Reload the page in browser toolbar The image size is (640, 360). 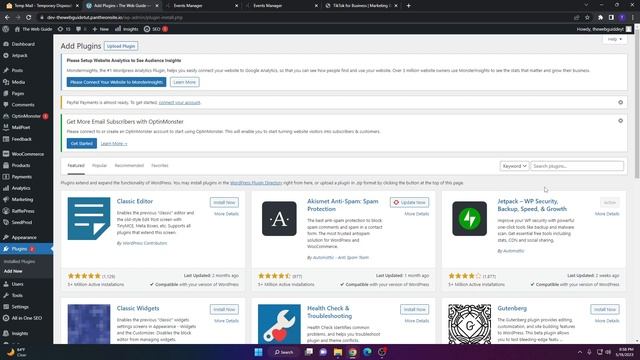[29, 18]
